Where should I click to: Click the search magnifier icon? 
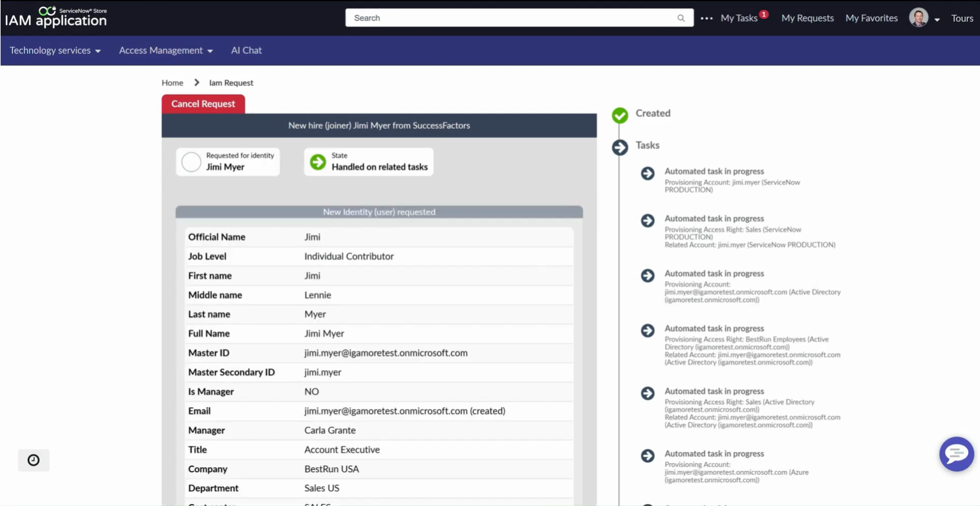coord(681,18)
